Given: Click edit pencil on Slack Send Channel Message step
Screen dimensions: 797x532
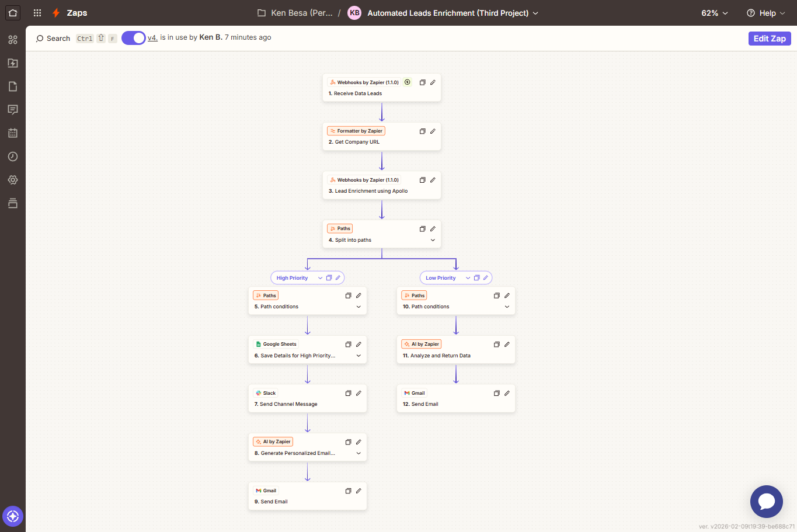Looking at the screenshot, I should pyautogui.click(x=359, y=393).
